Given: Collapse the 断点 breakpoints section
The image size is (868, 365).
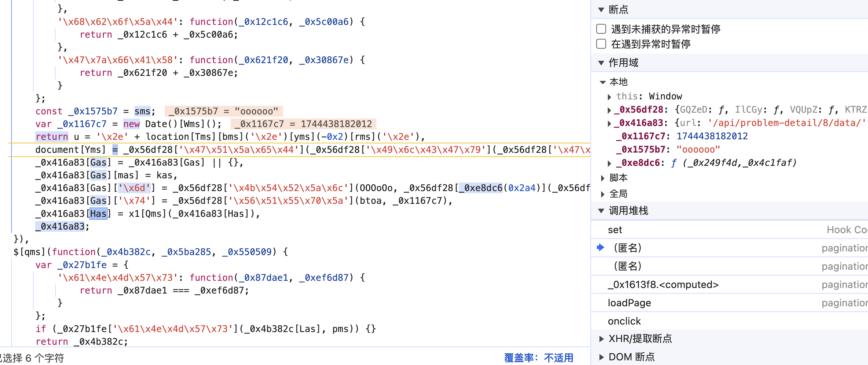Looking at the screenshot, I should click(x=601, y=9).
